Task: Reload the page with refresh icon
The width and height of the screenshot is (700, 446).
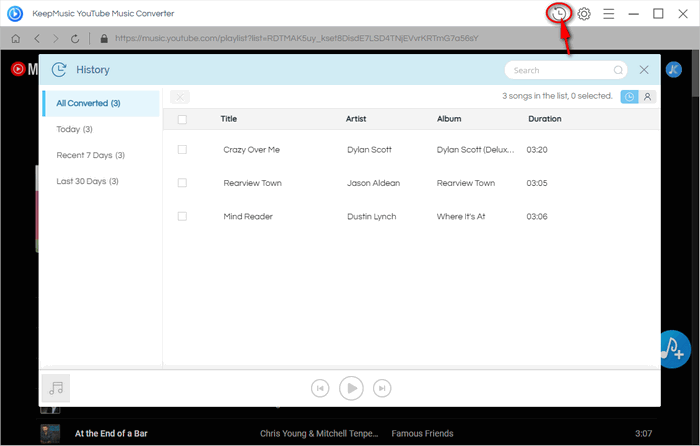Action: pos(75,39)
